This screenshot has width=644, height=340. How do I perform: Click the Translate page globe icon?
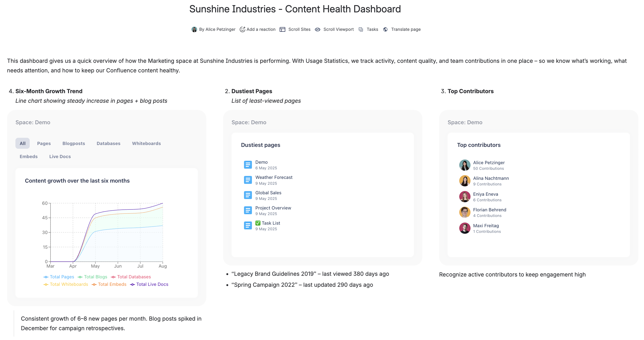(385, 29)
